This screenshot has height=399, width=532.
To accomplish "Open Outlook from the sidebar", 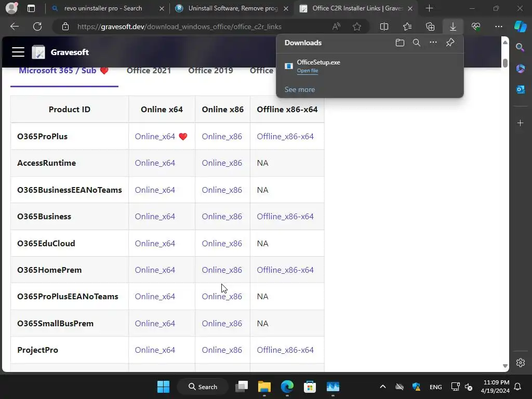I will click(x=520, y=89).
